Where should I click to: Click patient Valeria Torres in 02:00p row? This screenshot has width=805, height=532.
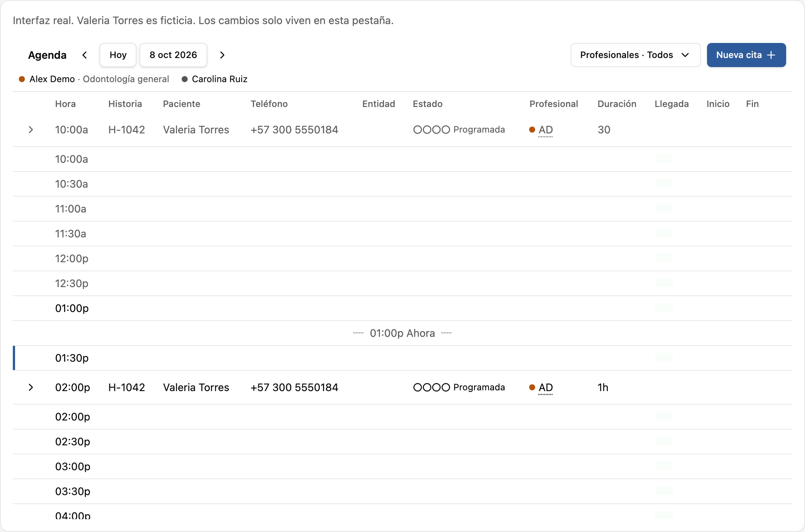(196, 387)
